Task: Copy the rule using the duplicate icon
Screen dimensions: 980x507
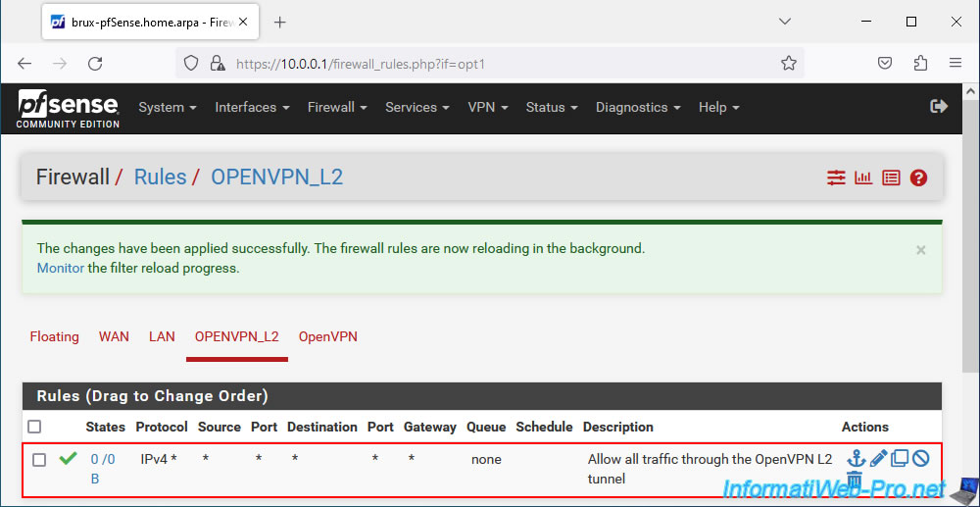Action: point(900,458)
